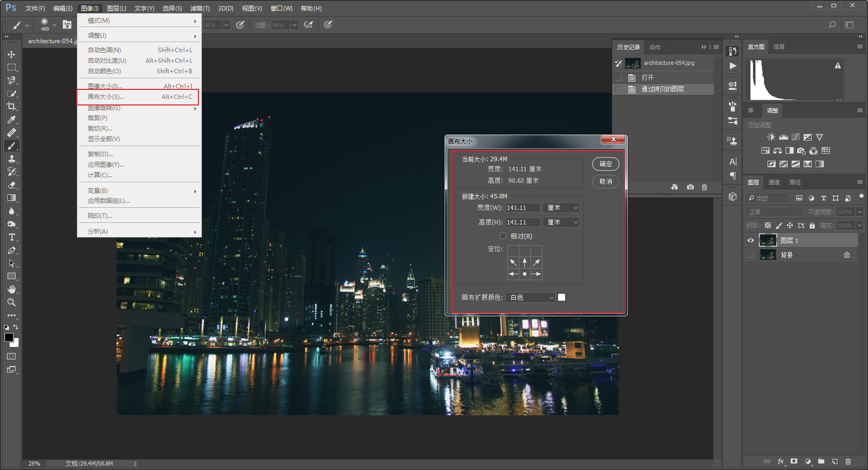This screenshot has width=868, height=470.
Task: Toggle visibility of 背景 layer
Action: pos(750,255)
